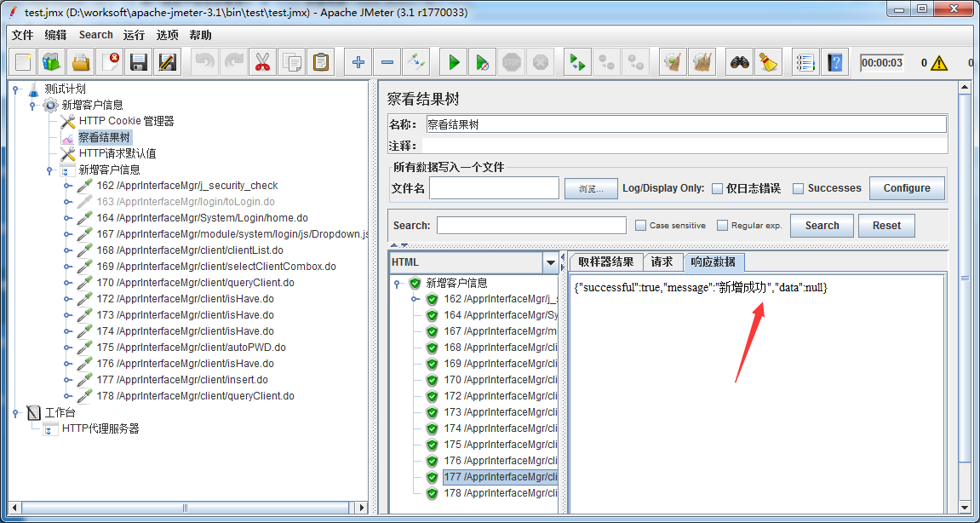The height and width of the screenshot is (523, 980).
Task: Click the Cut scissors icon
Action: (x=262, y=62)
